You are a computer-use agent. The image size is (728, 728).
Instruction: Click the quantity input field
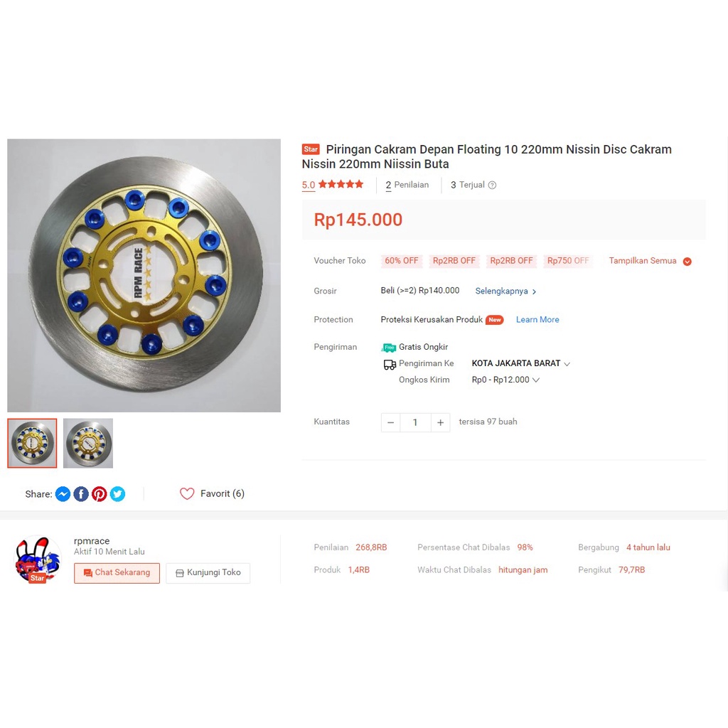click(415, 422)
